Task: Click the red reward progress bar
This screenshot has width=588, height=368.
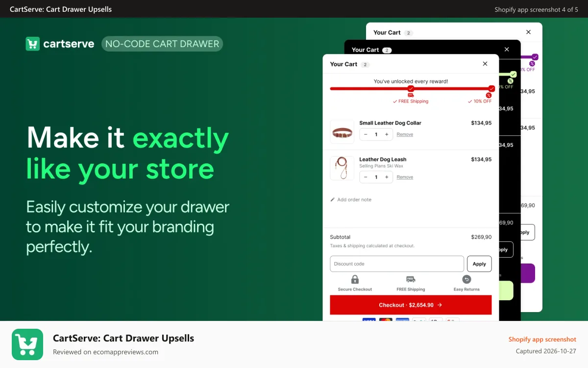Action: coord(411,89)
